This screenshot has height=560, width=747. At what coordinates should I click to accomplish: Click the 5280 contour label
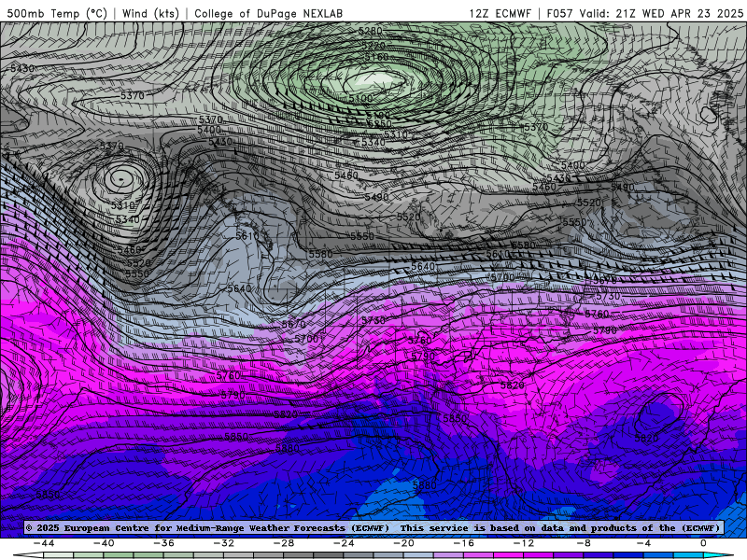[x=370, y=31]
